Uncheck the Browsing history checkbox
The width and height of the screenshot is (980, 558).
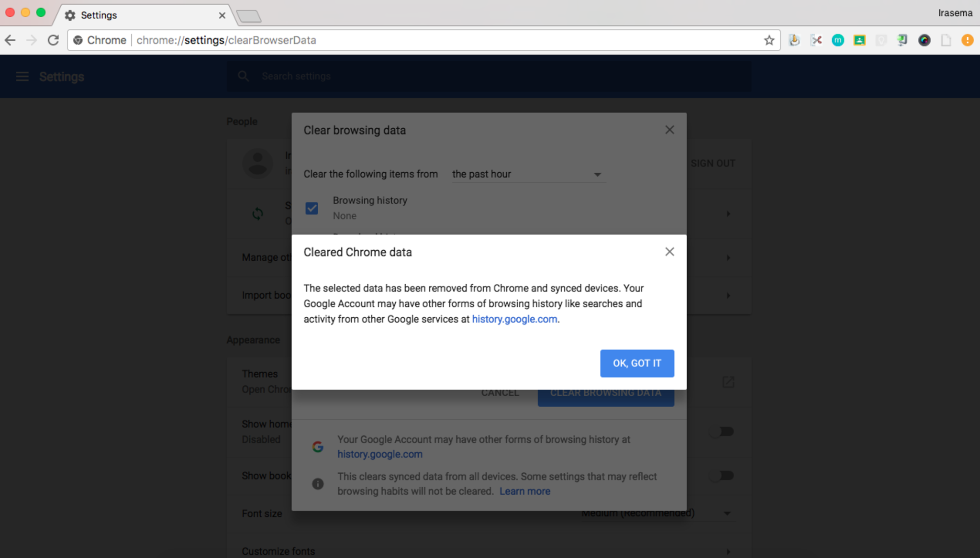pos(312,208)
